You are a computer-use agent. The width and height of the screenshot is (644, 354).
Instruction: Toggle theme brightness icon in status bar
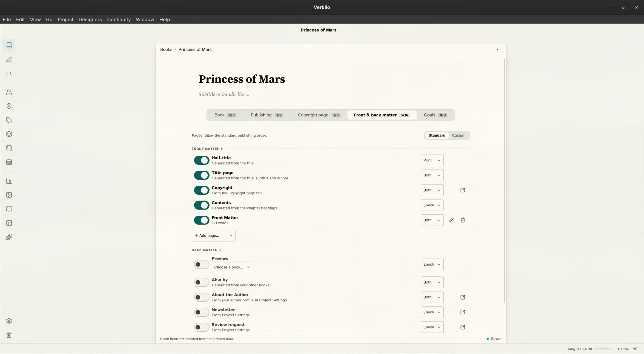pos(635,349)
